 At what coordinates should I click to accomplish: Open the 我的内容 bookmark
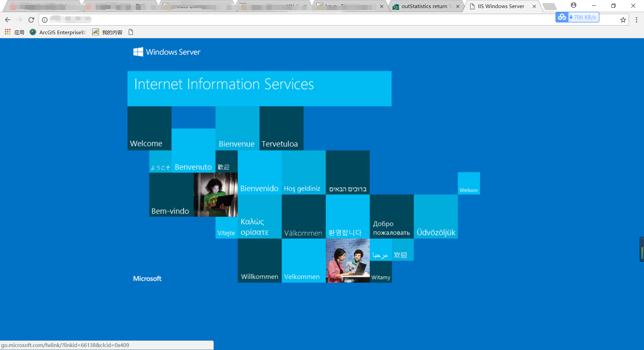107,32
